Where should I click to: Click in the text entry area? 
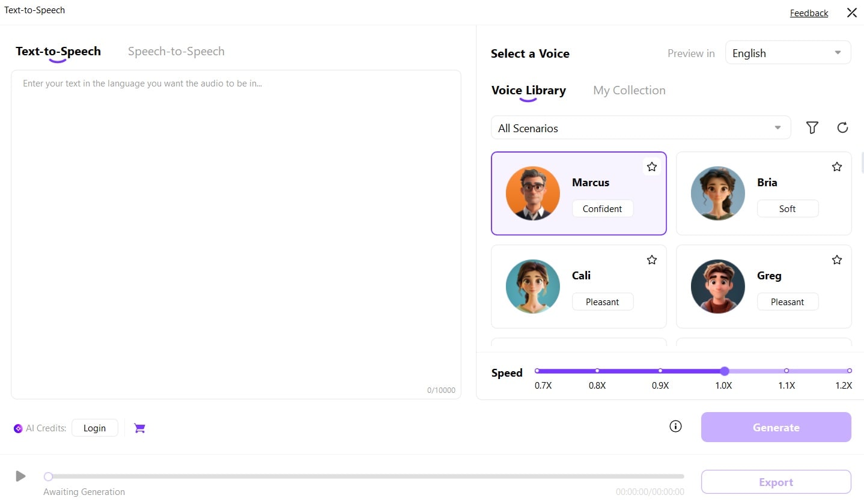[x=236, y=234]
